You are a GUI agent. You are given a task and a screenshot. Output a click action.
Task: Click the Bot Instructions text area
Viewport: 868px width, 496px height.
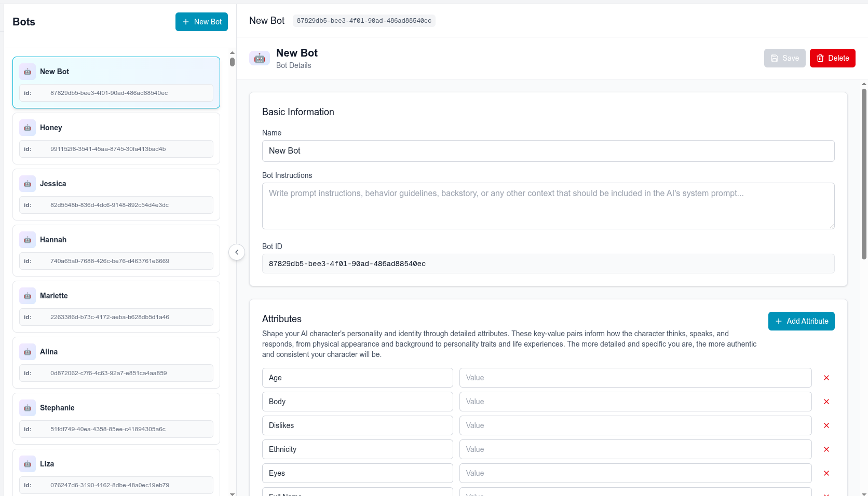point(548,206)
